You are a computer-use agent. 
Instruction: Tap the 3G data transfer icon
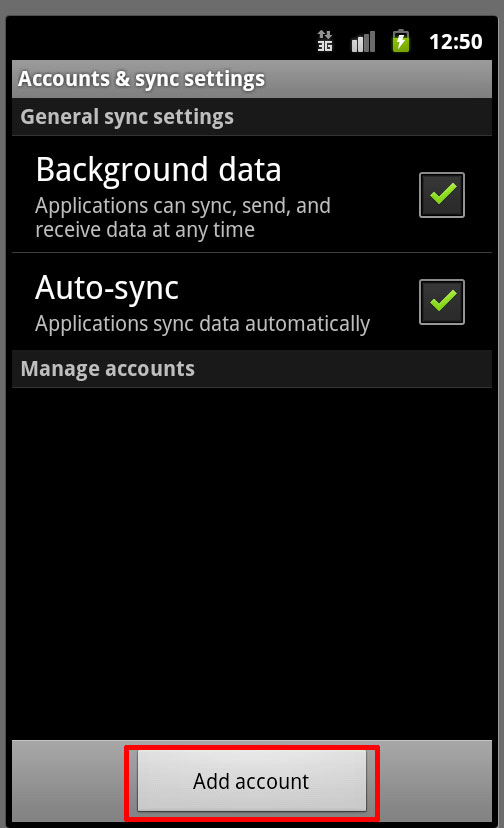325,41
